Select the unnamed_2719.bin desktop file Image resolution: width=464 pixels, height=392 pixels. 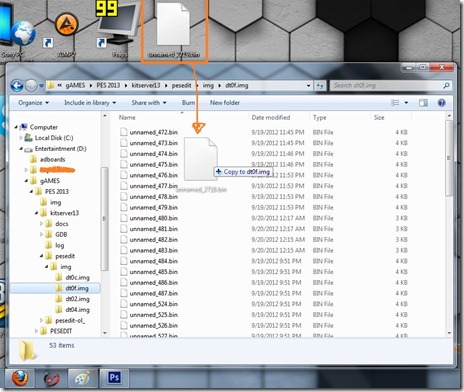pyautogui.click(x=173, y=31)
